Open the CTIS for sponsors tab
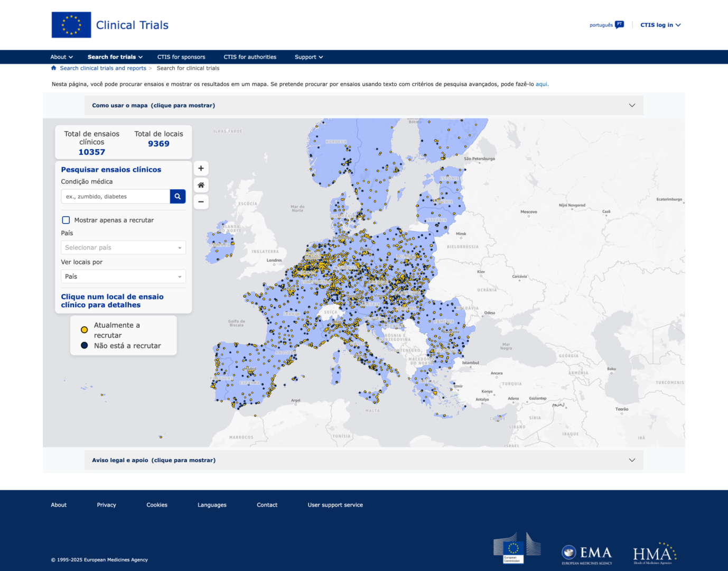This screenshot has height=571, width=728. point(181,57)
